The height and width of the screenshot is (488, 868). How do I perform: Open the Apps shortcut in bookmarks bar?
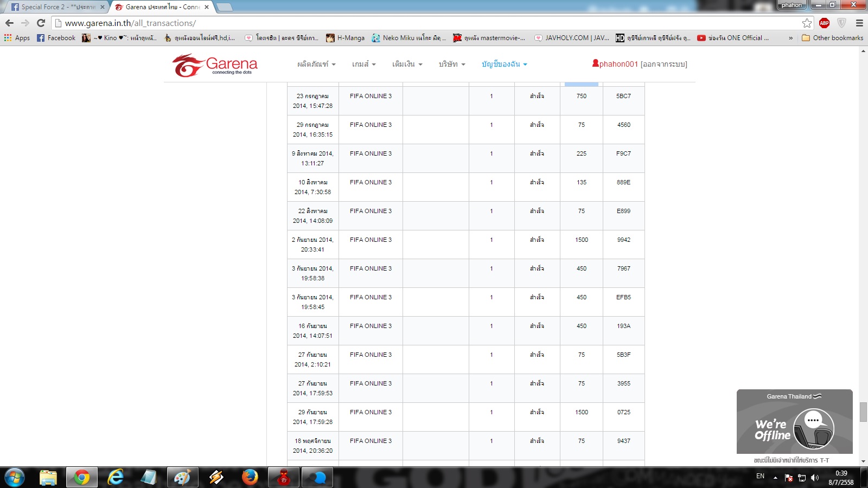click(x=17, y=38)
